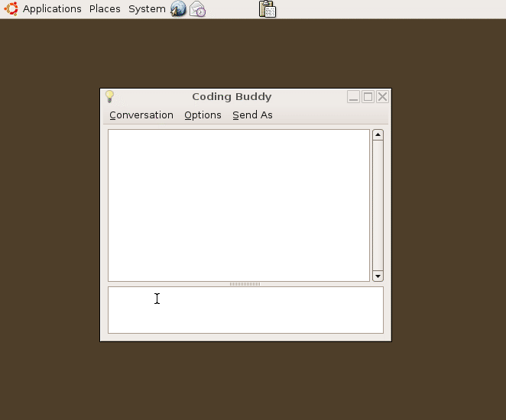Click the scrollbar up arrow
The height and width of the screenshot is (420, 506).
click(x=378, y=135)
